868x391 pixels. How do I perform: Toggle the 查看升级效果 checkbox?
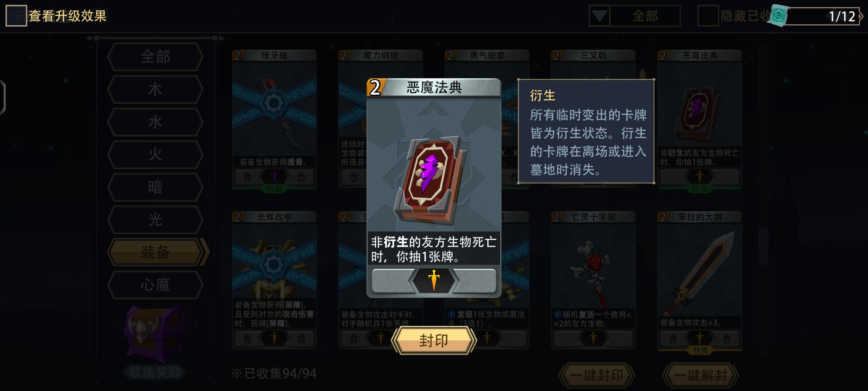16,16
